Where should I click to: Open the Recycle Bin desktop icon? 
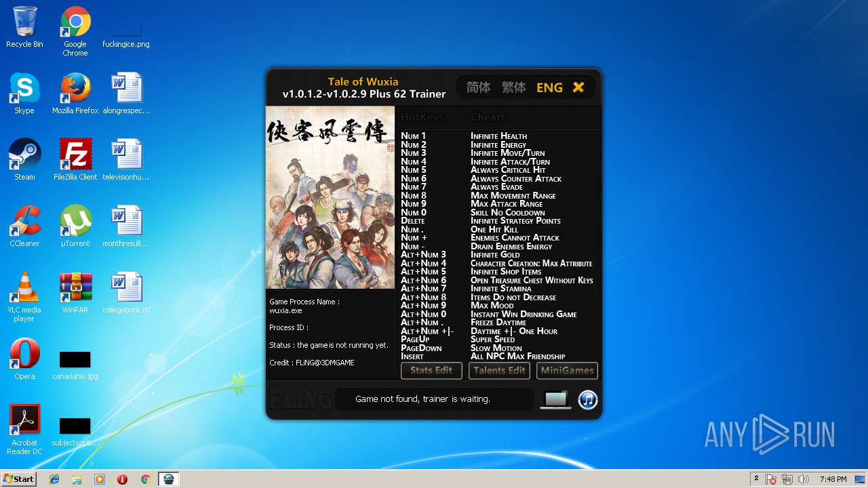pyautogui.click(x=24, y=27)
